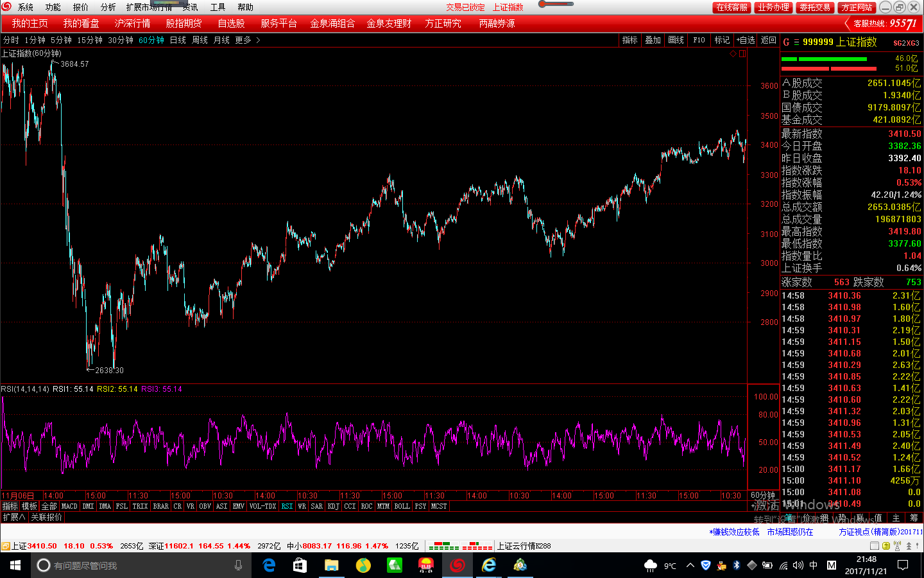The height and width of the screenshot is (578, 924).
Task: Click the Cortana microphone icon
Action: pos(238,565)
